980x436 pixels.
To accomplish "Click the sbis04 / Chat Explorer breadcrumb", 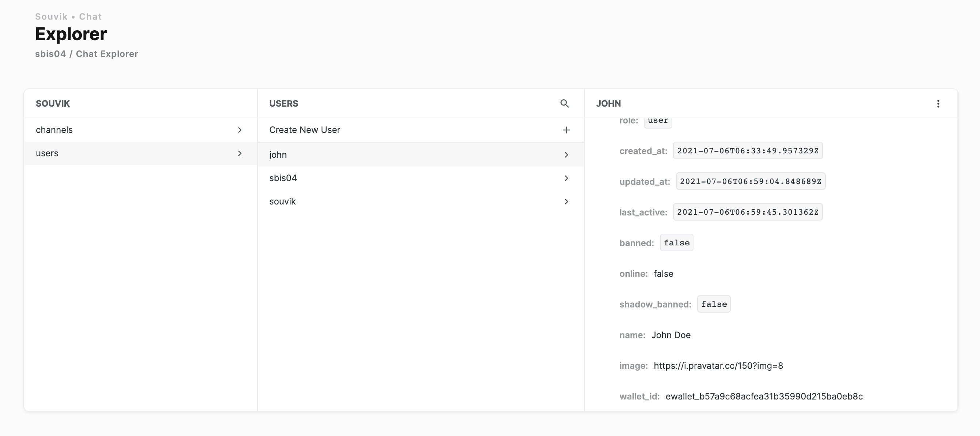I will pos(86,54).
